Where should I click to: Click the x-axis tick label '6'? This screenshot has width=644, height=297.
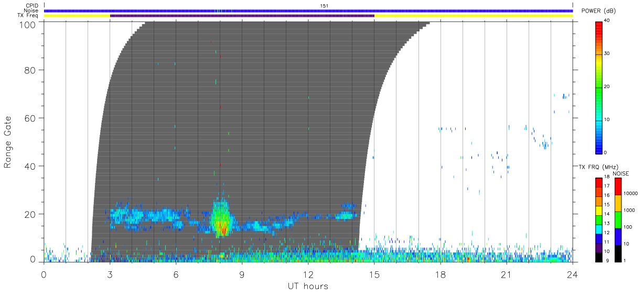pyautogui.click(x=176, y=274)
